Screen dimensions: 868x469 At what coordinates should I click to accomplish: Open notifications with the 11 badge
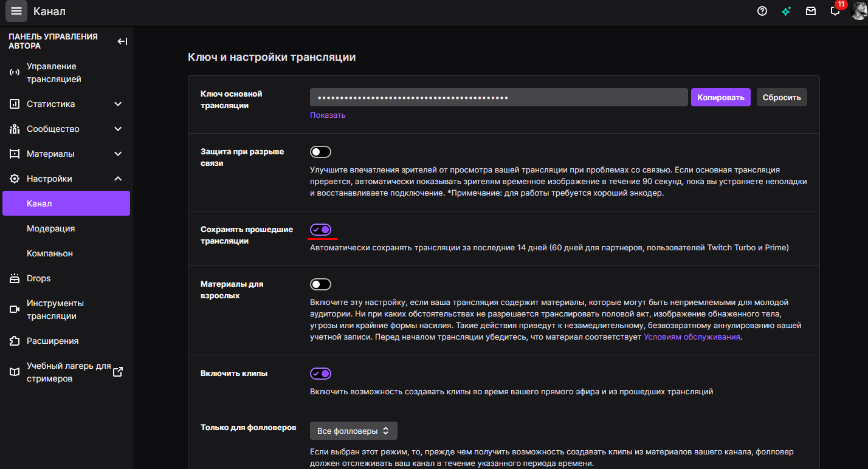tap(836, 11)
